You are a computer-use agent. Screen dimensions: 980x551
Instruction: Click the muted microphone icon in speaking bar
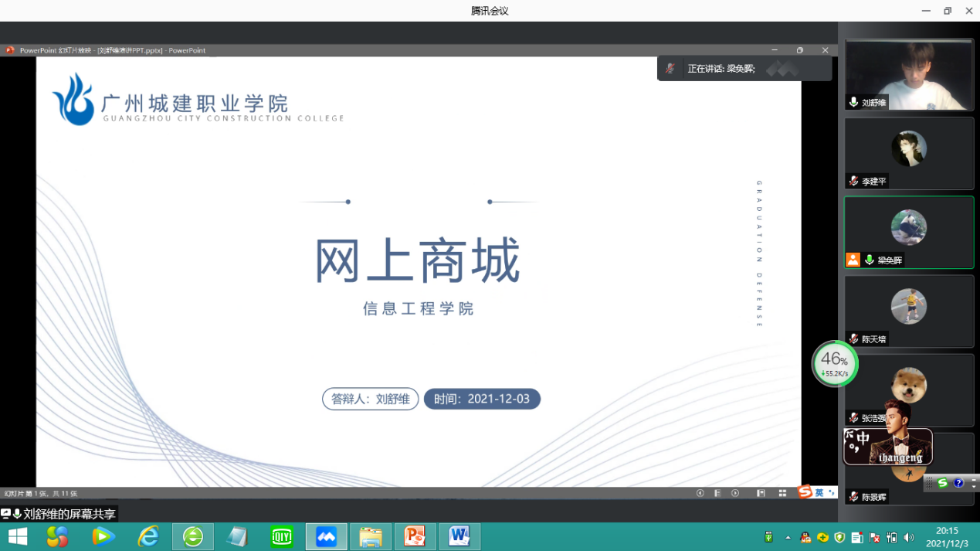pos(670,69)
